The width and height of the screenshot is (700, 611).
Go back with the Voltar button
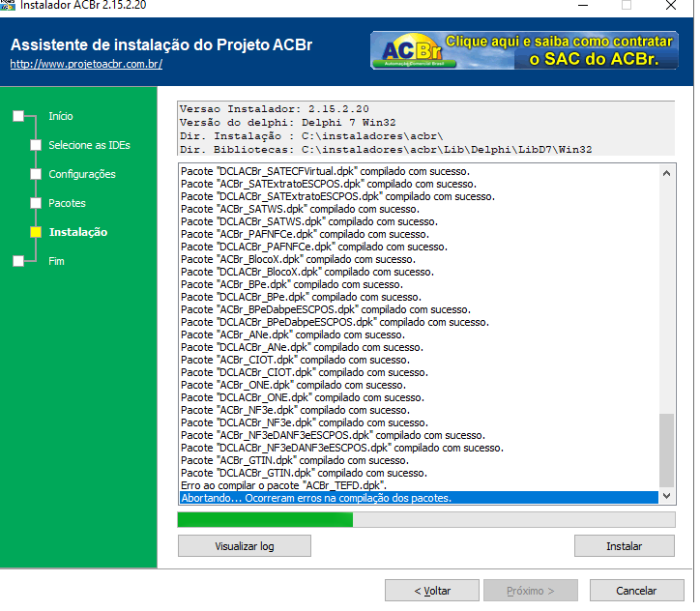point(432,591)
